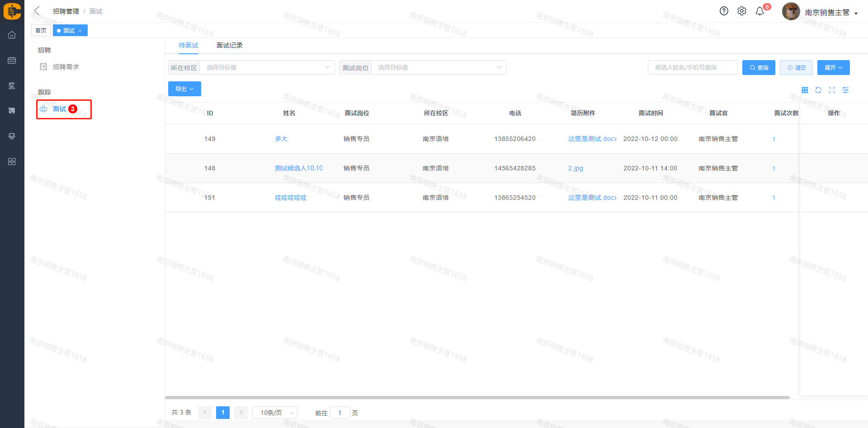Open candidate link 测试候选人10.10

pos(298,168)
